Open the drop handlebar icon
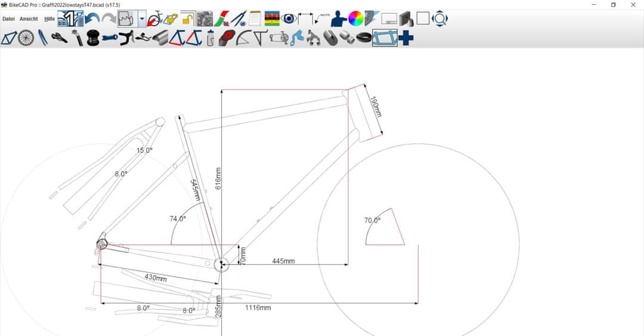Screen dimensions: 644x336 tap(126, 39)
